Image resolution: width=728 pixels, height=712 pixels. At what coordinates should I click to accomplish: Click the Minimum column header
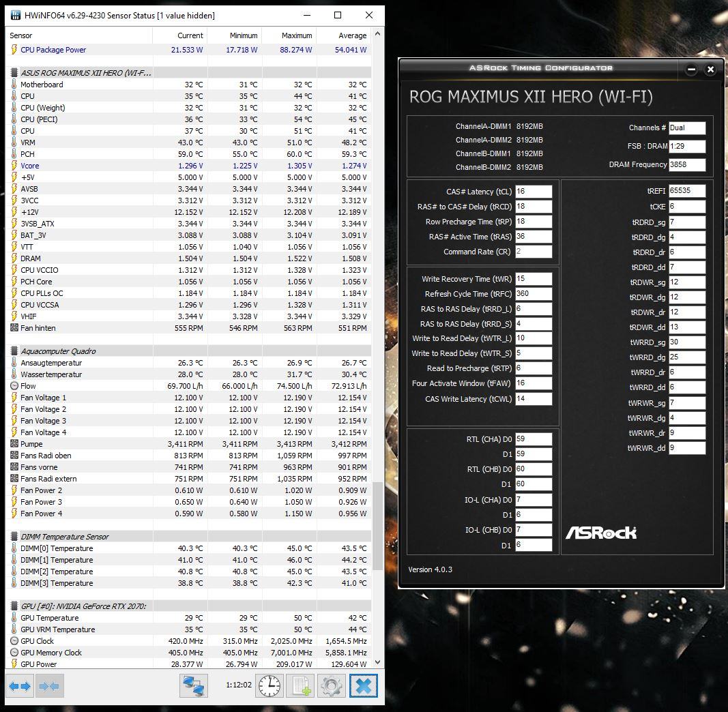(235, 35)
